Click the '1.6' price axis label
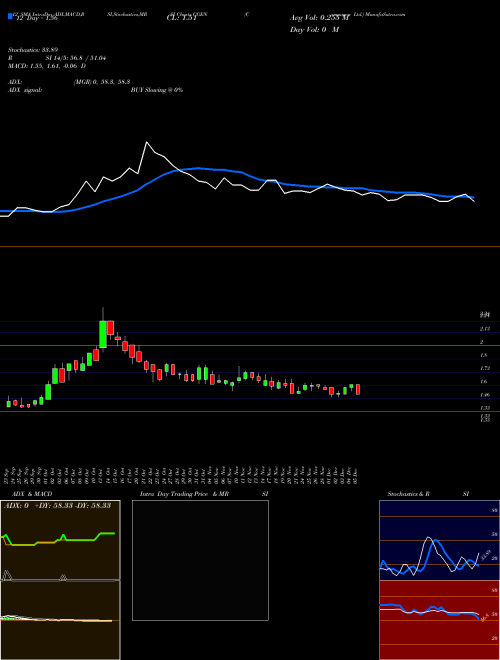The image size is (500, 660). point(483,381)
